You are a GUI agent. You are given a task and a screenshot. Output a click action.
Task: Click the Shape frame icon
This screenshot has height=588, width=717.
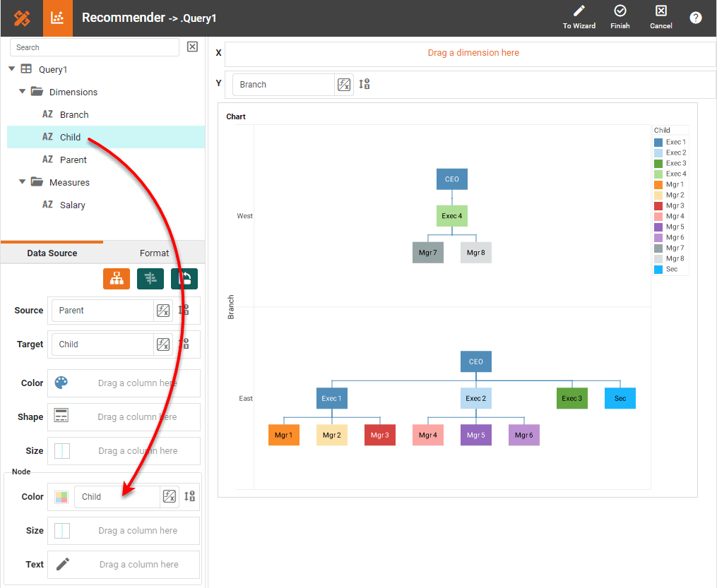coord(61,416)
